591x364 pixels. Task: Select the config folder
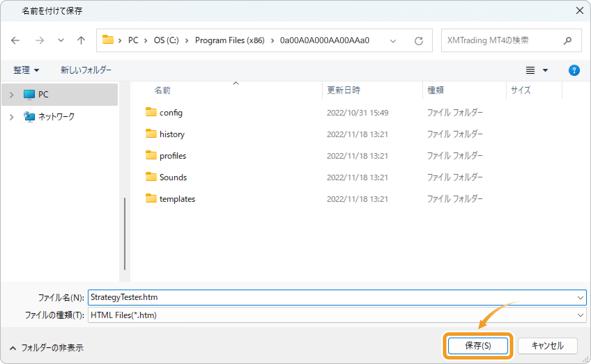point(171,112)
